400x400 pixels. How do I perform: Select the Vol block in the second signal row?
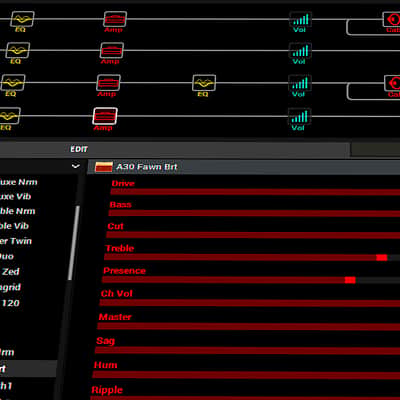coord(300,51)
